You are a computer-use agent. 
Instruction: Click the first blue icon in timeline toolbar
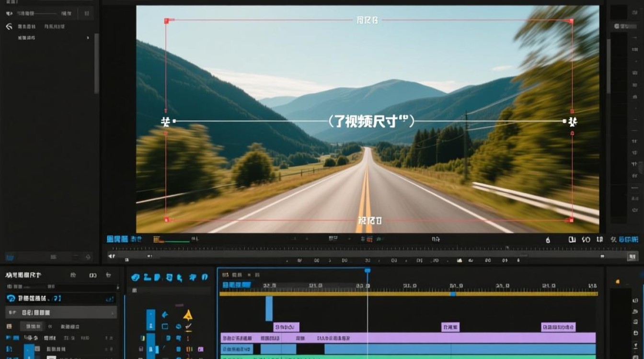pyautogui.click(x=135, y=277)
